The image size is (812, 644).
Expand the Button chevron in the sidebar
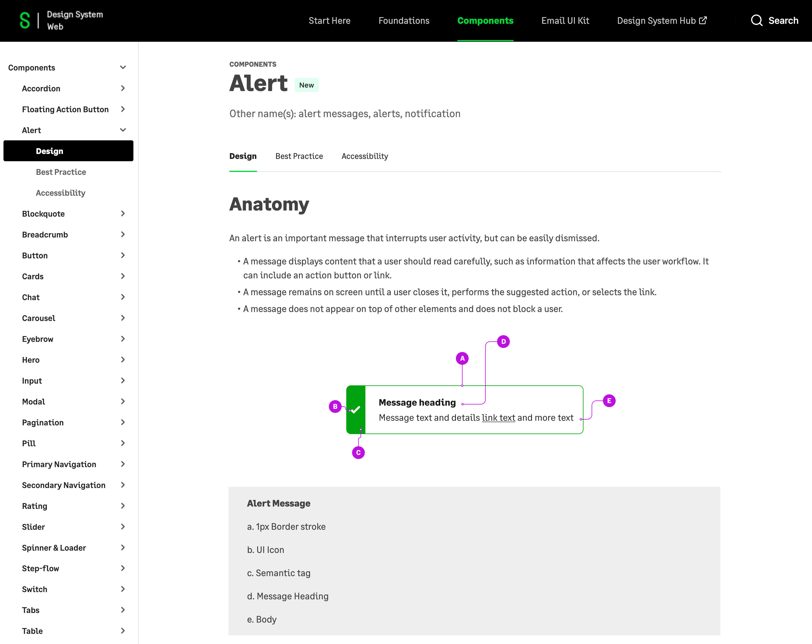point(123,255)
